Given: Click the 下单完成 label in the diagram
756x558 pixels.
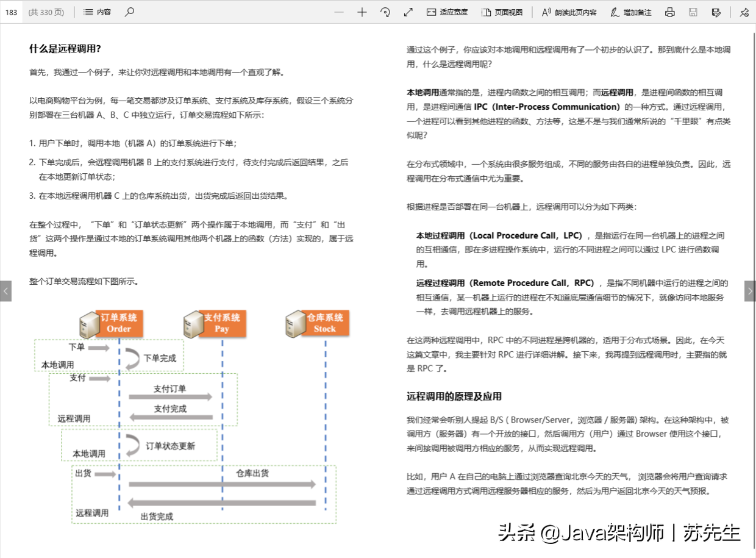Looking at the screenshot, I should tap(160, 358).
